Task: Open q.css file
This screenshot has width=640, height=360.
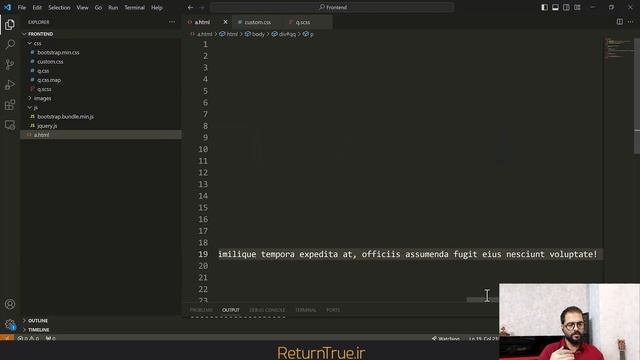Action: (x=43, y=71)
